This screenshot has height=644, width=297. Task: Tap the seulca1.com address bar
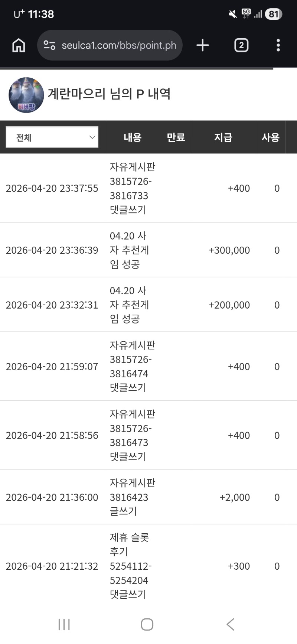click(119, 45)
